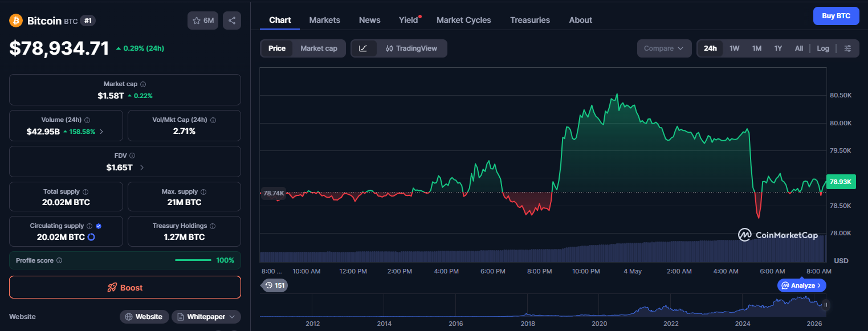The height and width of the screenshot is (331, 868).
Task: Open FDV info icon
Action: tap(132, 155)
